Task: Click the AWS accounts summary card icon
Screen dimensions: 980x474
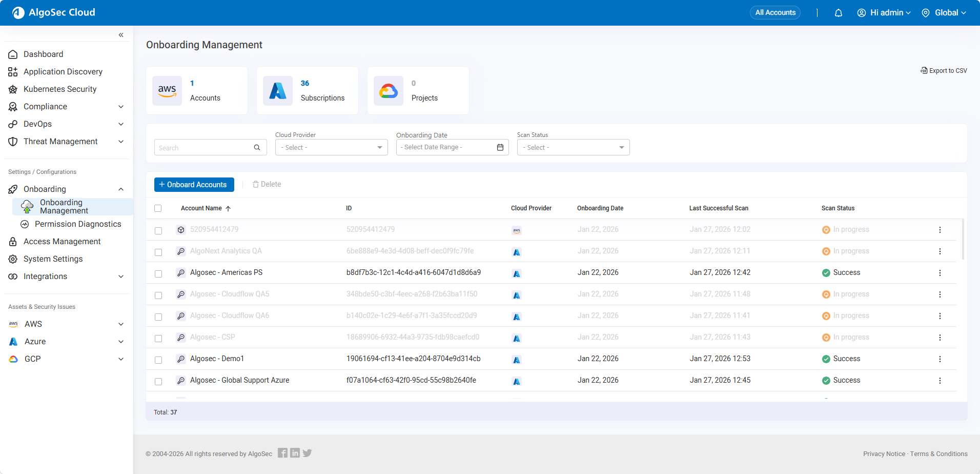Action: pos(167,91)
